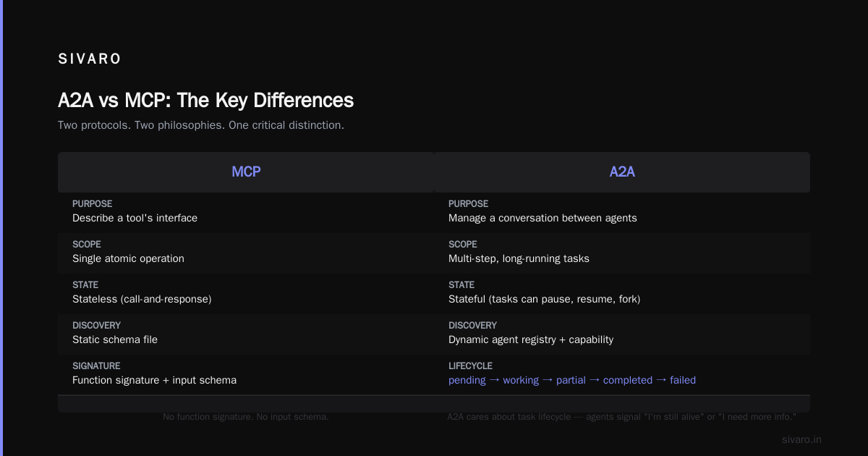The width and height of the screenshot is (868, 456).
Task: Click the Static schema file text
Action: (x=115, y=339)
